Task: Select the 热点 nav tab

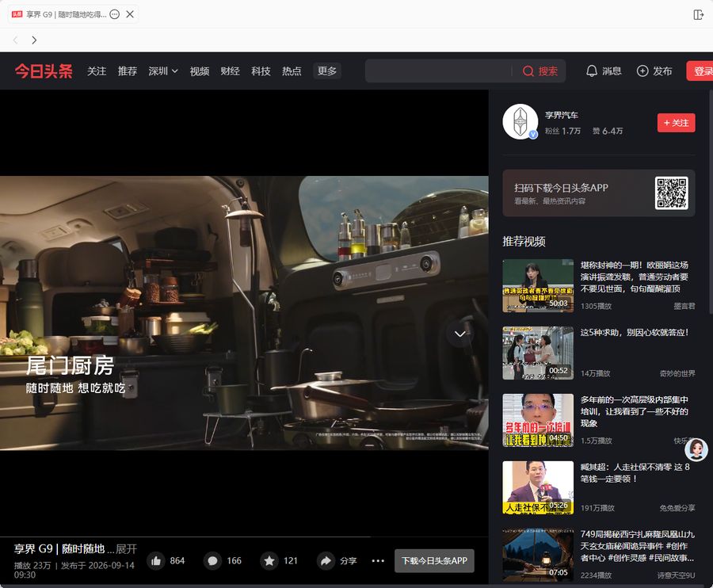Action: pyautogui.click(x=292, y=71)
